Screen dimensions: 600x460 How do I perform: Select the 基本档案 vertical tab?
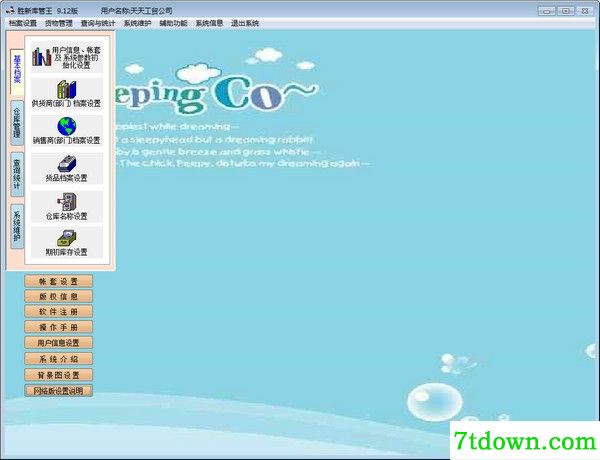pyautogui.click(x=17, y=71)
